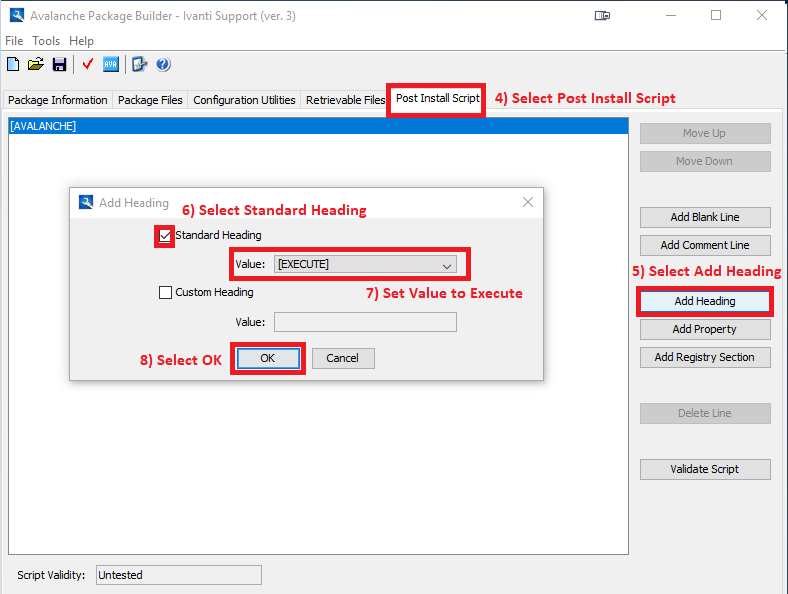Click the Add Heading dialog wrench icon

[86, 203]
